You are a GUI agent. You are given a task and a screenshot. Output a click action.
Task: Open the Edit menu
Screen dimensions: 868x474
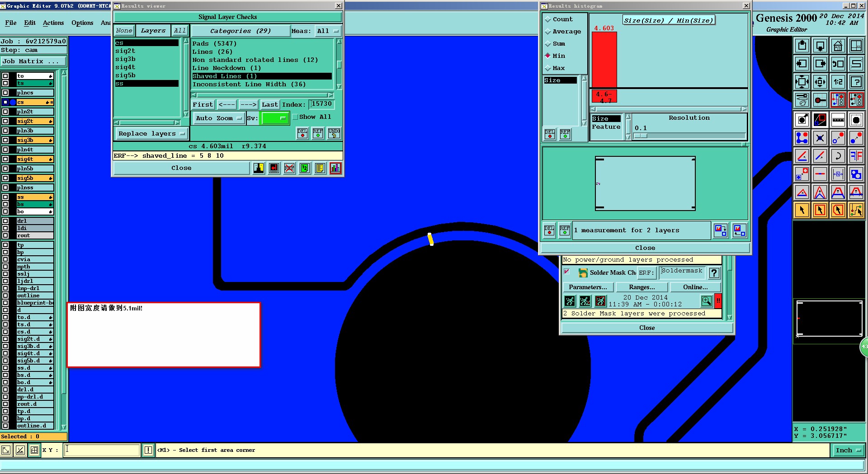30,23
